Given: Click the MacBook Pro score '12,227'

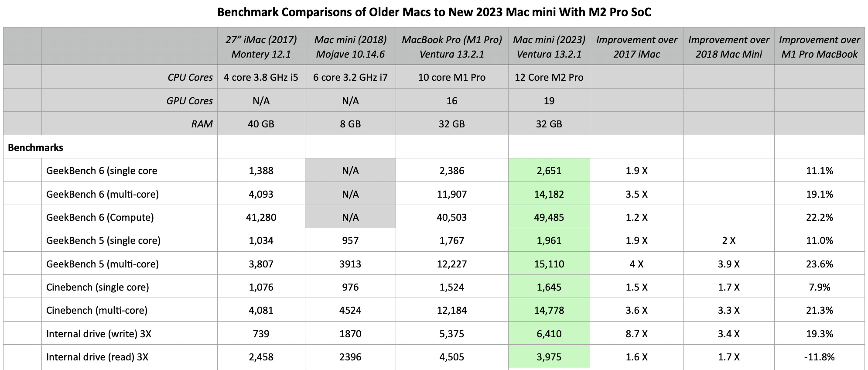Looking at the screenshot, I should point(452,264).
